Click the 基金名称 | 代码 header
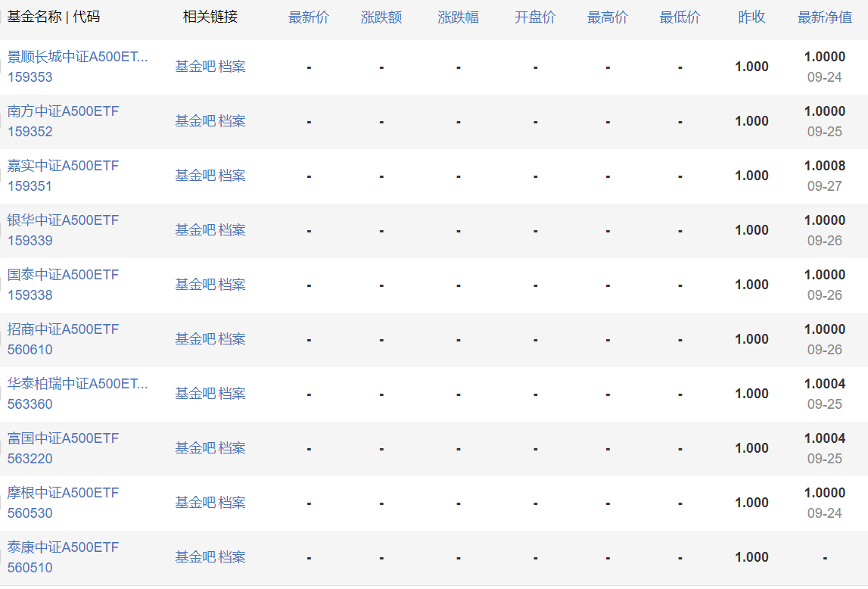 pos(54,17)
